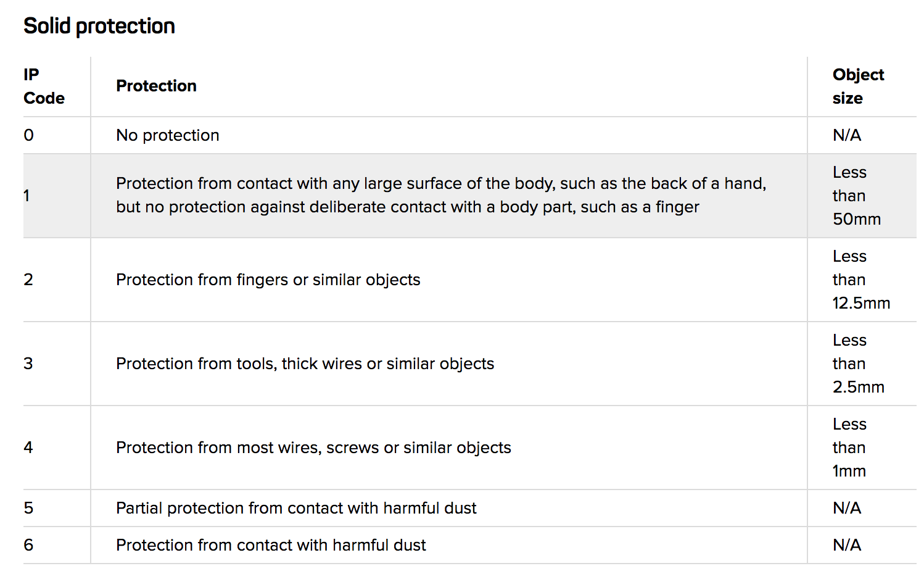Click the No protection row text
Viewport: 924px width, 579px height.
tap(168, 135)
